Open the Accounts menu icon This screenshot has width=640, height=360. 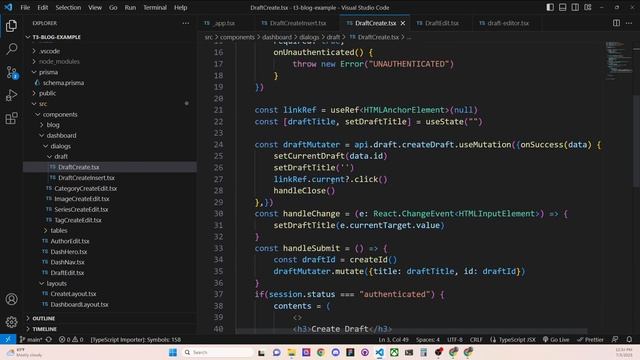click(x=11, y=299)
